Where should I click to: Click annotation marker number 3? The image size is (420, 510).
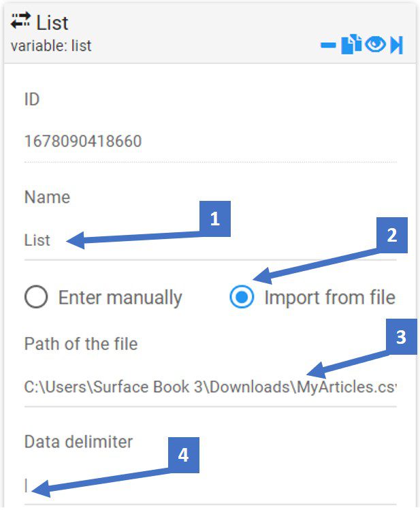click(402, 336)
